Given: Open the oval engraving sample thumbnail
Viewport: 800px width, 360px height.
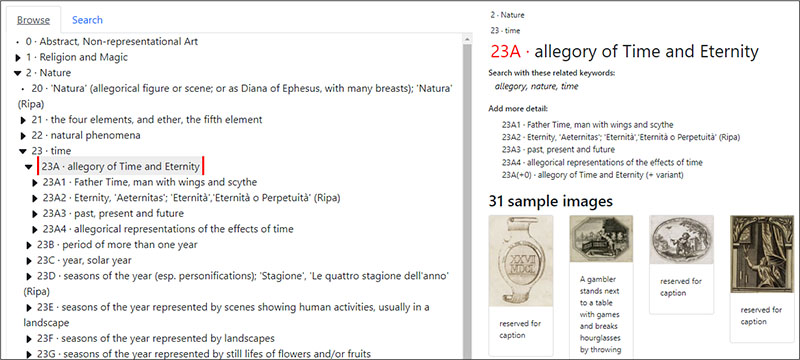Looking at the screenshot, I should pyautogui.click(x=681, y=239).
